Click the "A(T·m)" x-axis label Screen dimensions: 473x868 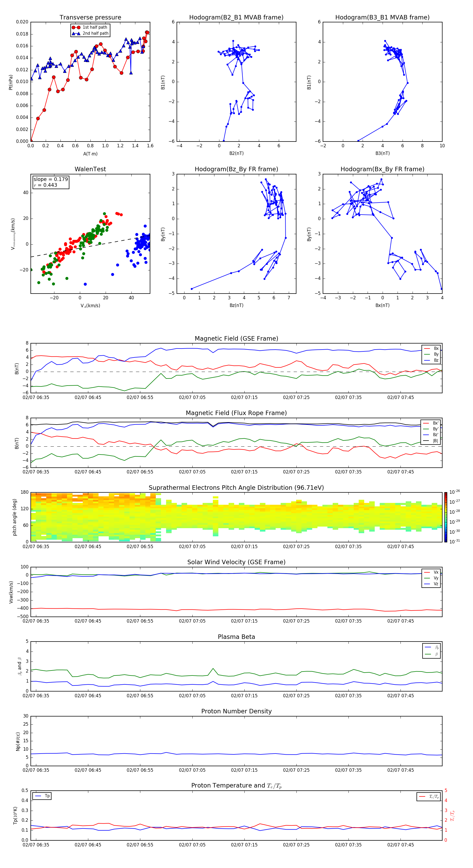tap(90, 154)
